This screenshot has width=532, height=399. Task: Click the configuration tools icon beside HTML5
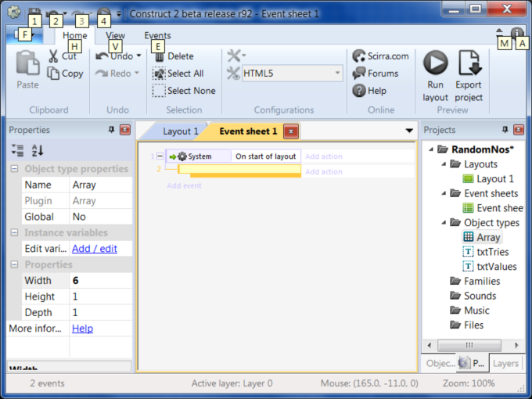(x=233, y=74)
